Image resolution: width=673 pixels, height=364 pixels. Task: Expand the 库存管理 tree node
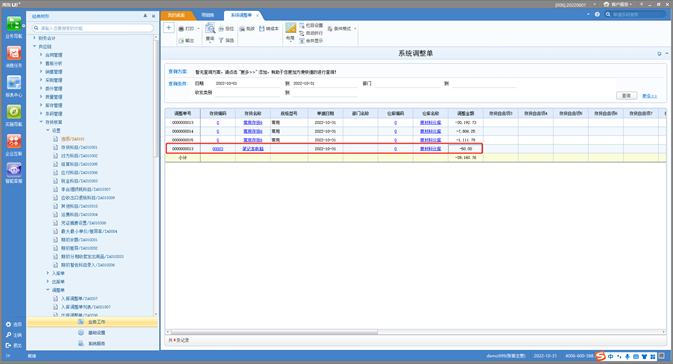(x=41, y=105)
